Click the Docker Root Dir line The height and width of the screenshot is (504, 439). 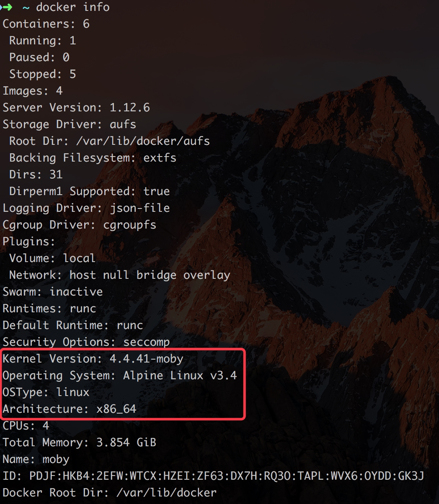(x=110, y=493)
